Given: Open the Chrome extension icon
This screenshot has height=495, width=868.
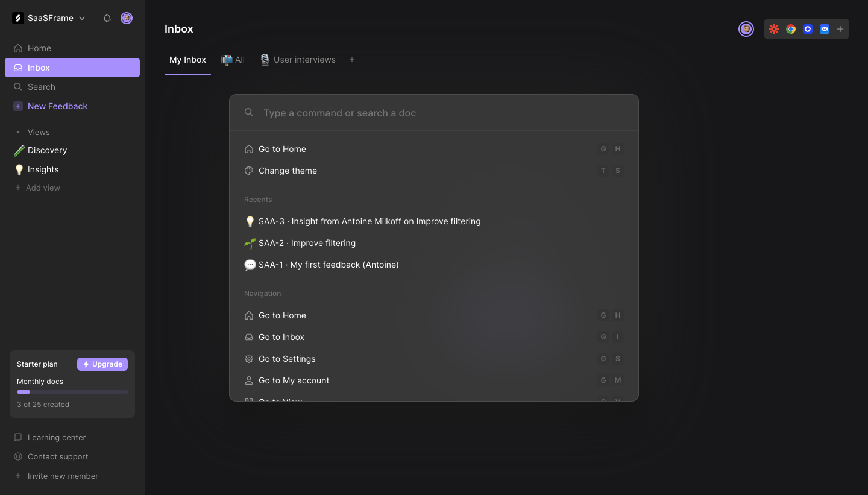Looking at the screenshot, I should tap(791, 29).
